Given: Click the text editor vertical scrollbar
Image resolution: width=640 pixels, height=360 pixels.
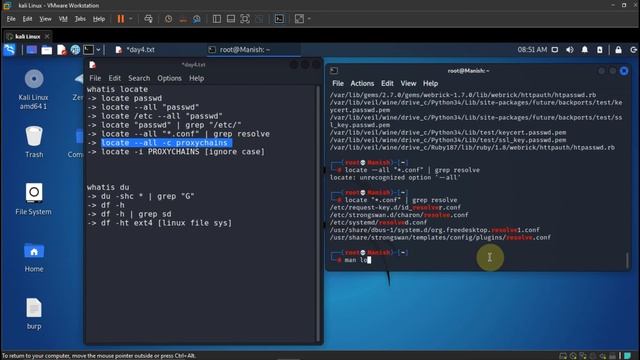Looking at the screenshot, I should (318, 213).
